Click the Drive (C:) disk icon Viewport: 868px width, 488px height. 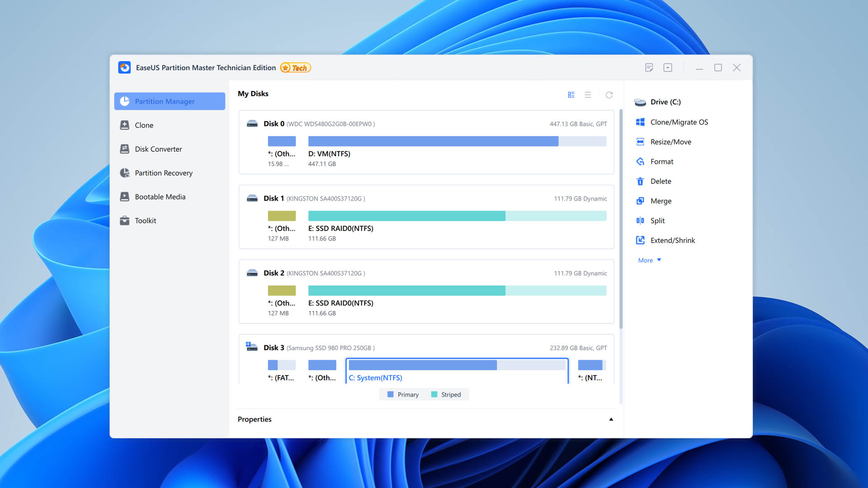click(640, 102)
